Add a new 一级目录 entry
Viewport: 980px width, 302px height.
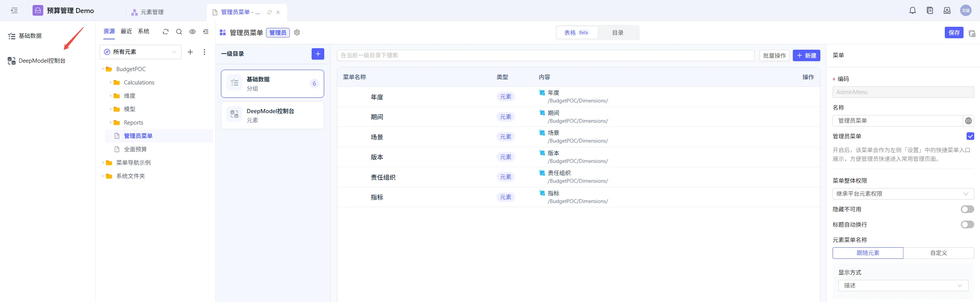click(x=318, y=54)
